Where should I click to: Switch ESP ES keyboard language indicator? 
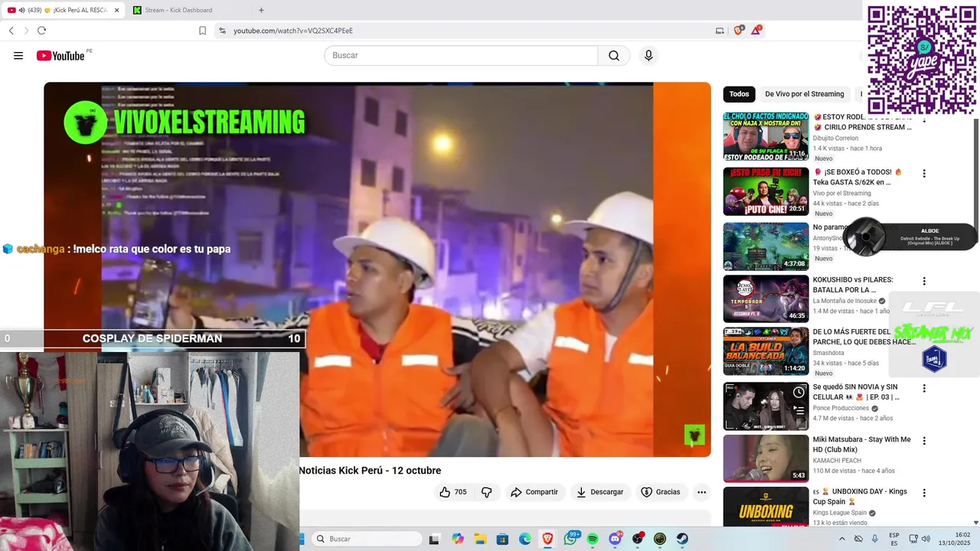pyautogui.click(x=894, y=539)
